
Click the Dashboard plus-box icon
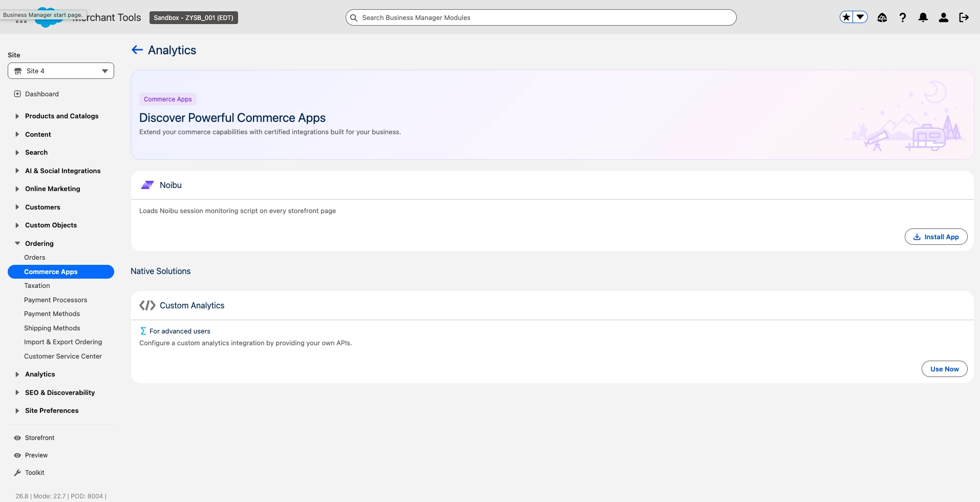coord(17,94)
